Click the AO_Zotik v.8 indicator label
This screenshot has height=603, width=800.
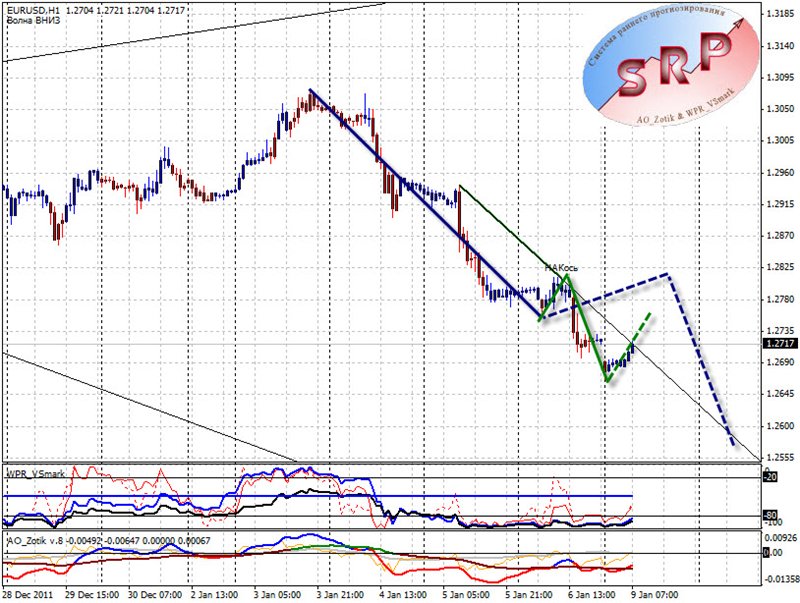pyautogui.click(x=34, y=540)
